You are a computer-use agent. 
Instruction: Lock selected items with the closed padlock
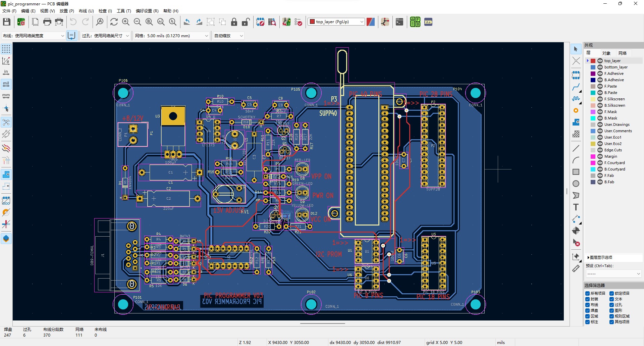pos(234,22)
